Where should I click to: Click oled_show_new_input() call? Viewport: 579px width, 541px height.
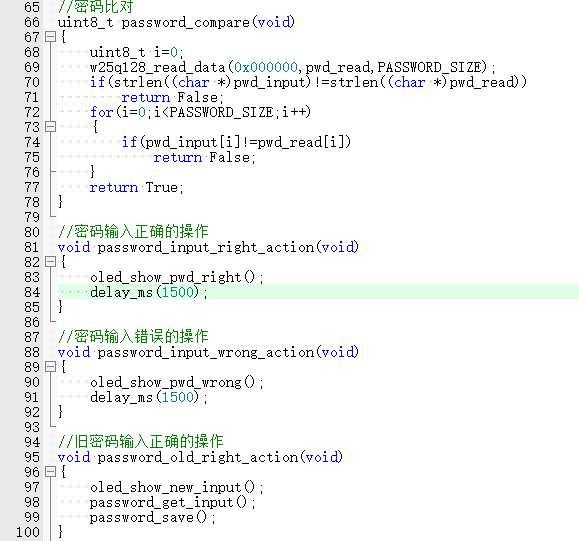(177, 487)
